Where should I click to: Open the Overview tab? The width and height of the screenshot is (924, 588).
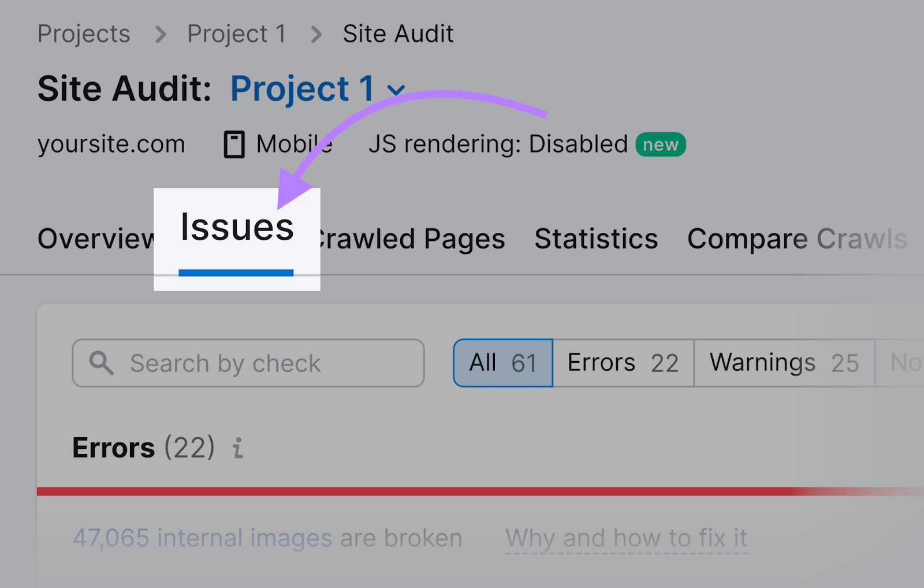pyautogui.click(x=96, y=238)
